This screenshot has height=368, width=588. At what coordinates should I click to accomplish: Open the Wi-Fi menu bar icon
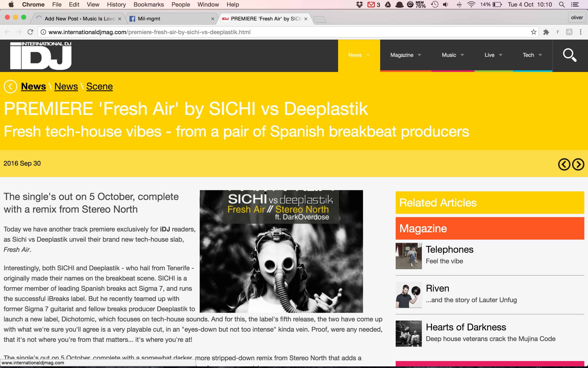(471, 5)
